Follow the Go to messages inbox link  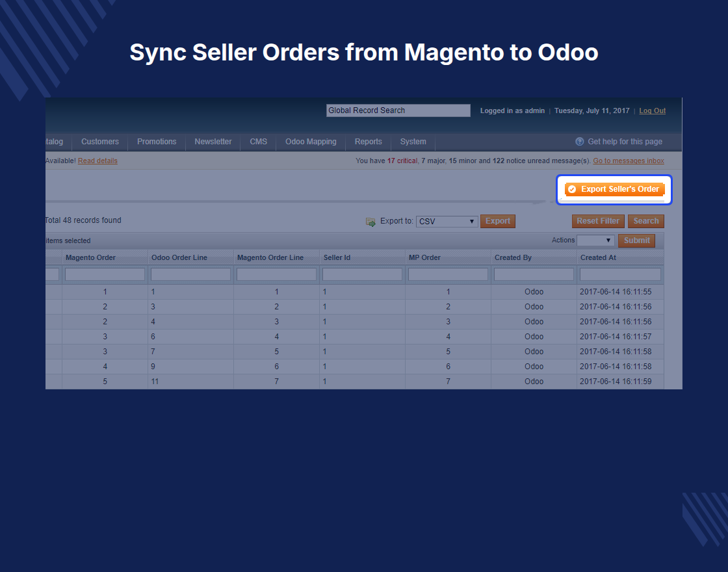tap(628, 161)
